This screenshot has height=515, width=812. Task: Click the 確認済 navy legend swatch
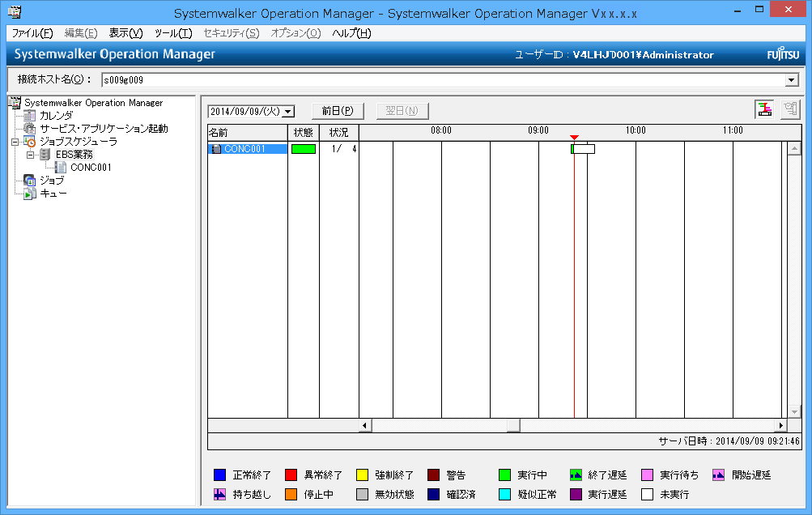pos(433,494)
